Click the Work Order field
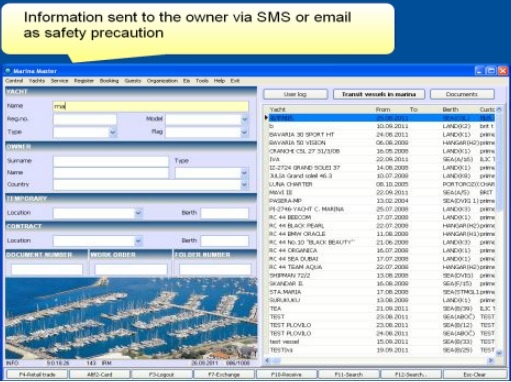 (131, 269)
